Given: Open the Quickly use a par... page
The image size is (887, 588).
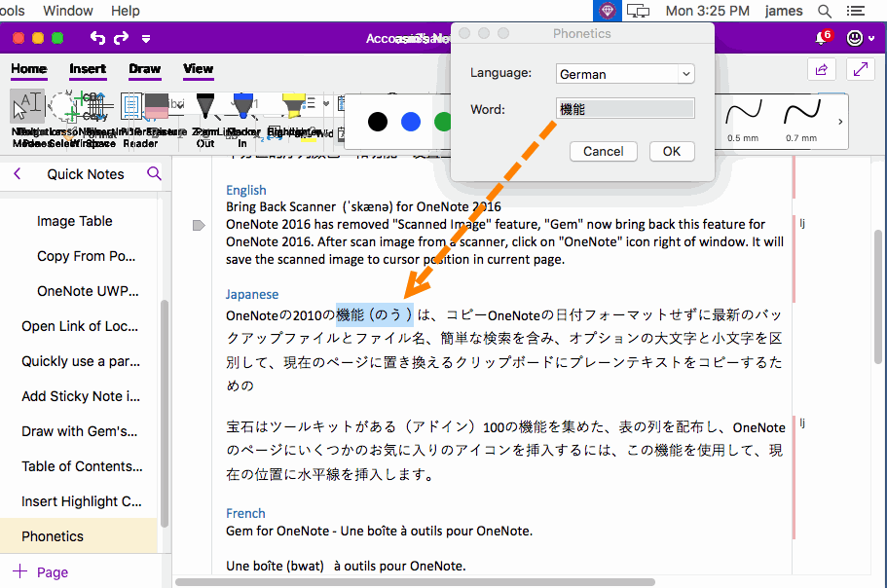Looking at the screenshot, I should 81,361.
